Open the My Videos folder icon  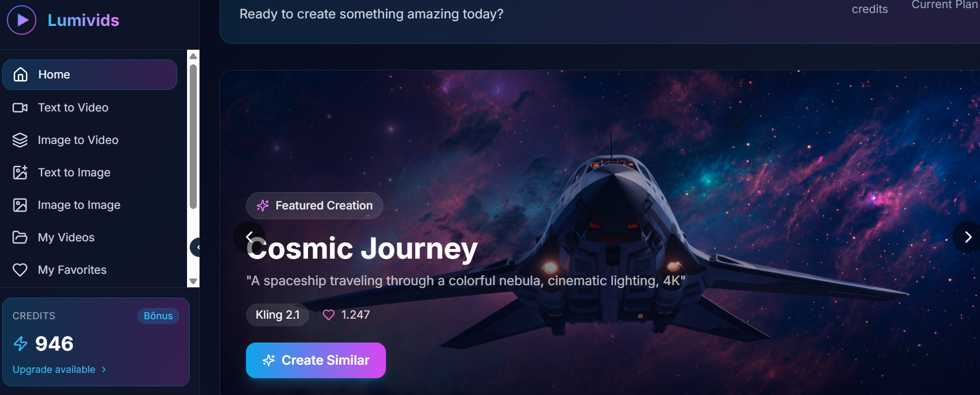(20, 238)
